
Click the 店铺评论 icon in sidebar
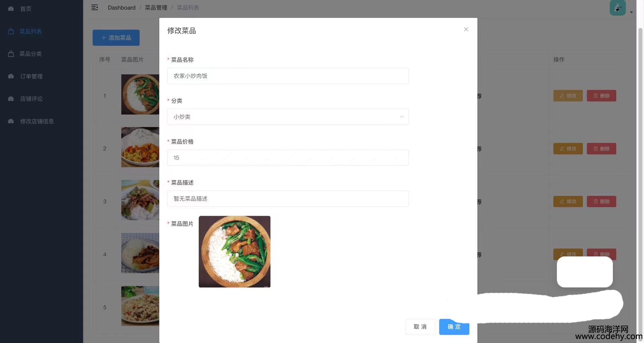click(11, 98)
